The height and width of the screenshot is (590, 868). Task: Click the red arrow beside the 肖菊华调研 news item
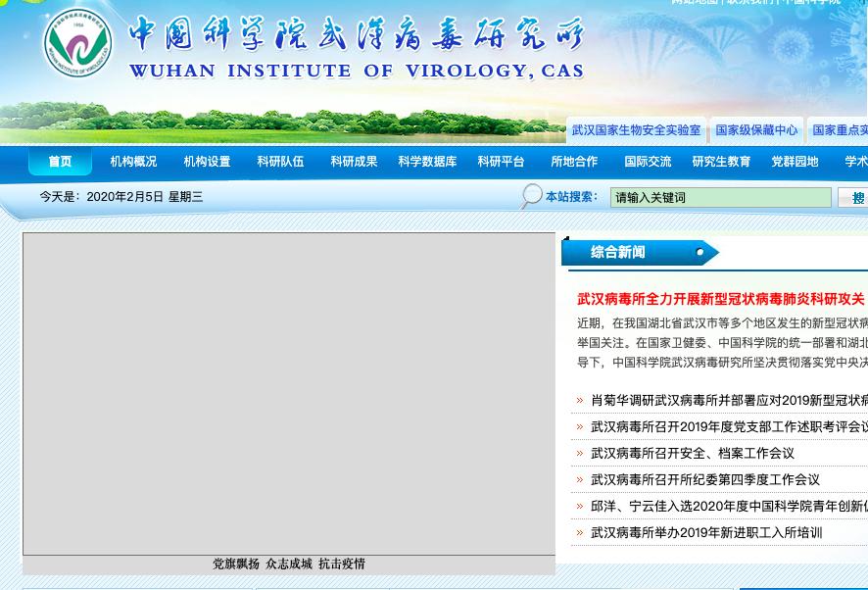[580, 400]
